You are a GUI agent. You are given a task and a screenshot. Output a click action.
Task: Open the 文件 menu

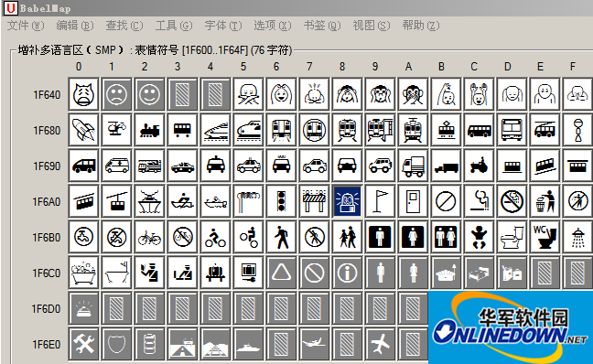point(26,26)
